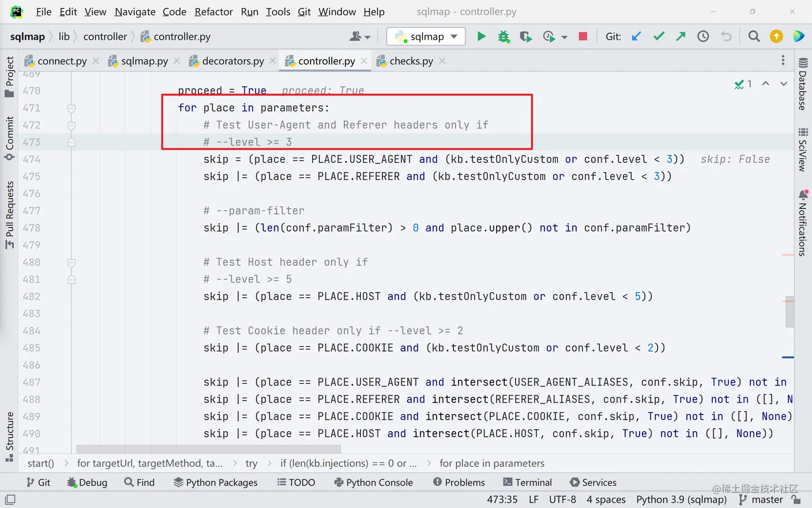Screen dimensions: 812x508
Task: Toggle tool window bars bottom-left icon
Action: point(10,499)
